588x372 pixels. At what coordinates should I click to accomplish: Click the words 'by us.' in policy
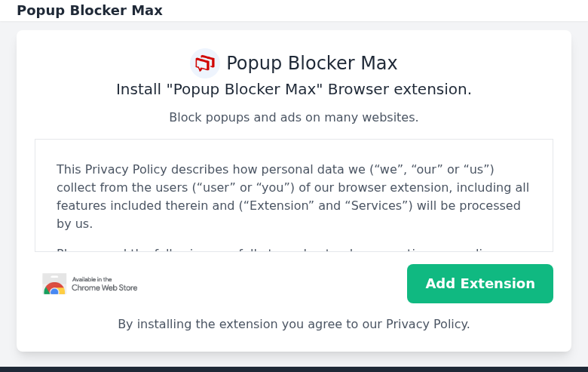point(75,223)
